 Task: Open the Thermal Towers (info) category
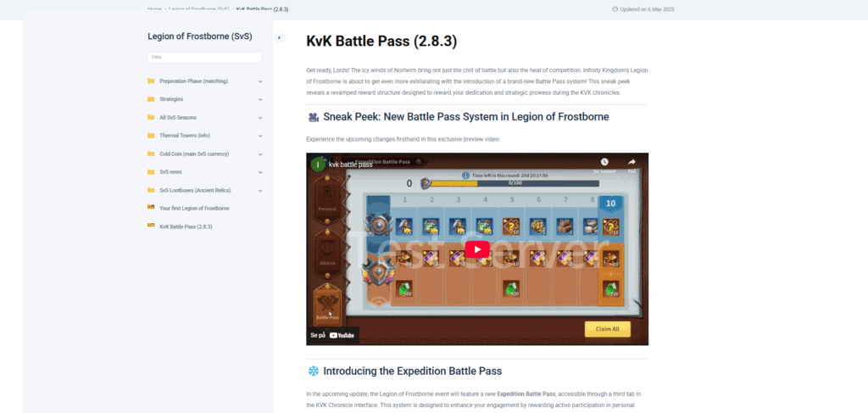pyautogui.click(x=184, y=136)
